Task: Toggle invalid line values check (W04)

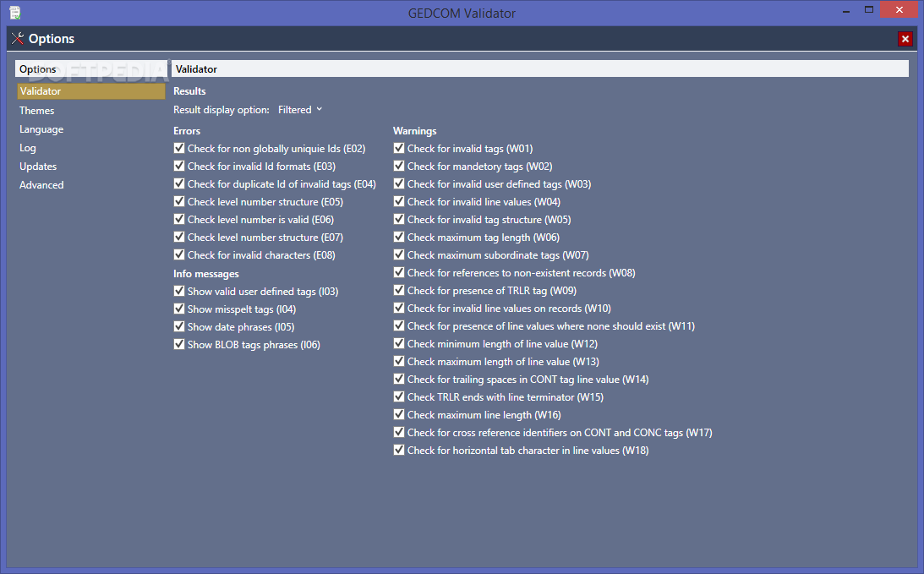Action: tap(399, 201)
